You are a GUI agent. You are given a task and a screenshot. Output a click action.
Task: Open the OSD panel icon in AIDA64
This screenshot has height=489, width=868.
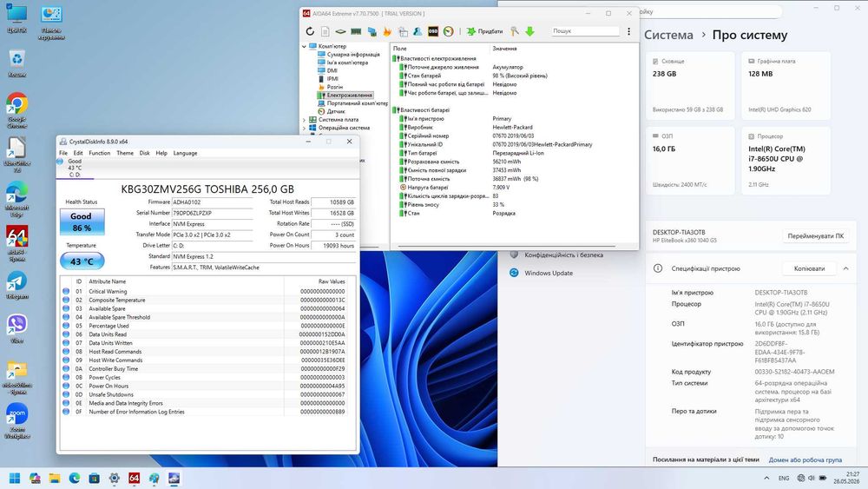pos(433,31)
